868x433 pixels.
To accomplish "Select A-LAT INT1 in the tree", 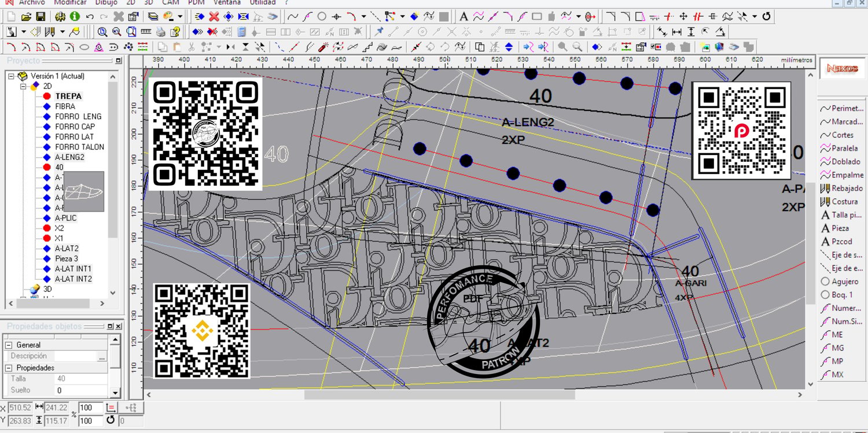I will [73, 269].
